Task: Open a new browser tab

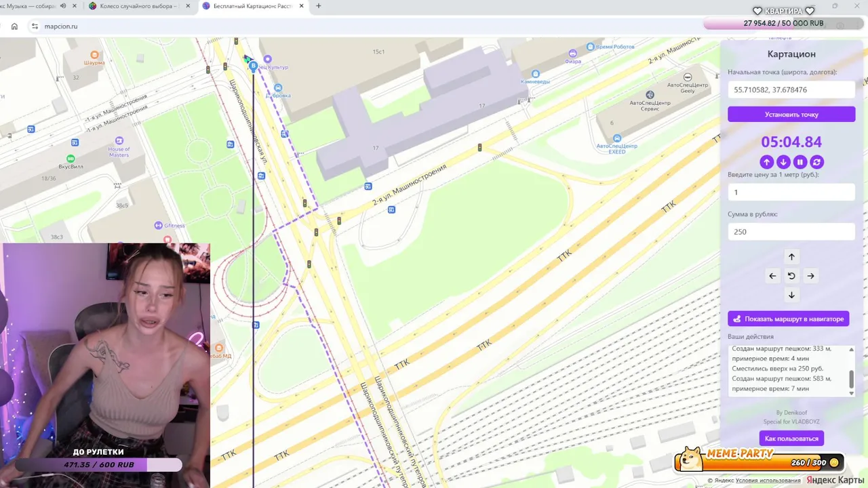Action: click(x=319, y=6)
